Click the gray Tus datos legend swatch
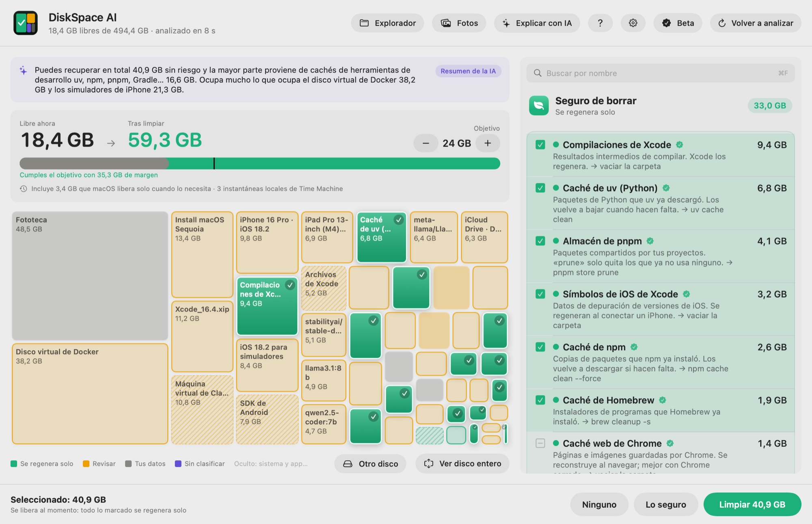The height and width of the screenshot is (524, 812). click(x=128, y=464)
